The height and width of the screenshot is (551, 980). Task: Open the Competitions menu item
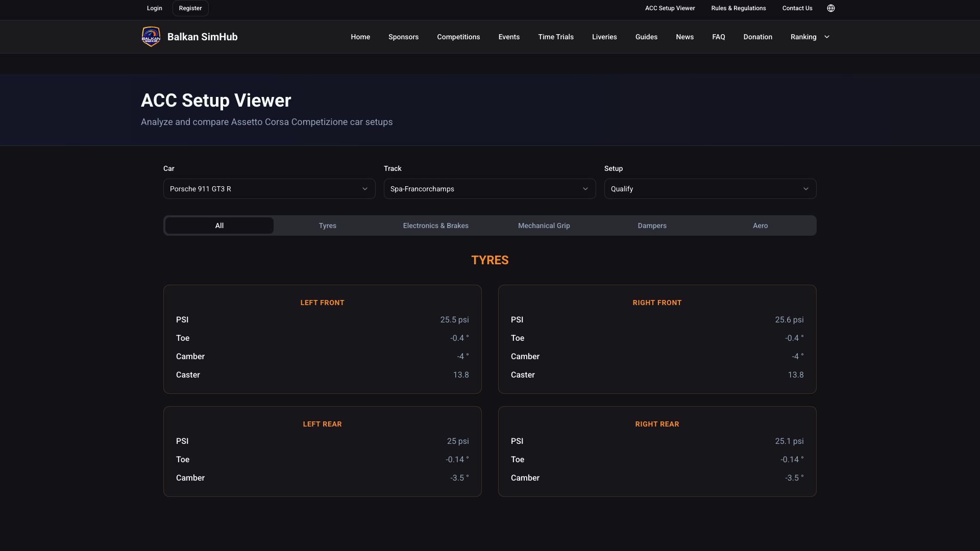coord(458,37)
